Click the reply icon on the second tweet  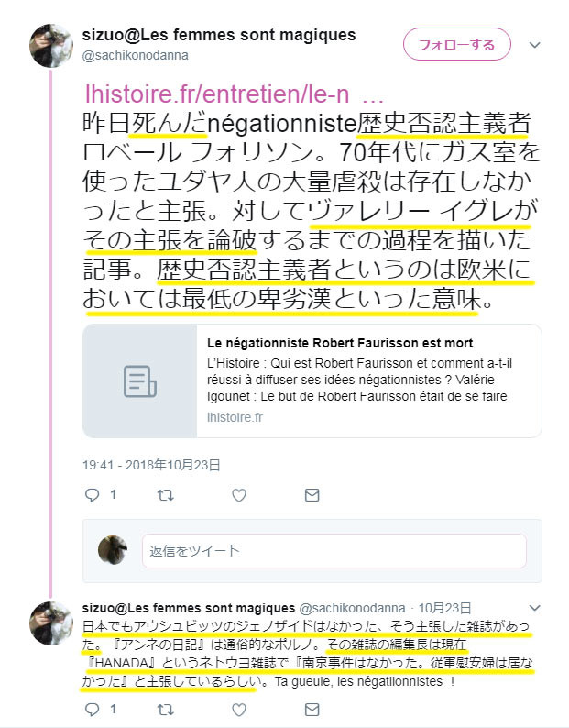[x=93, y=709]
